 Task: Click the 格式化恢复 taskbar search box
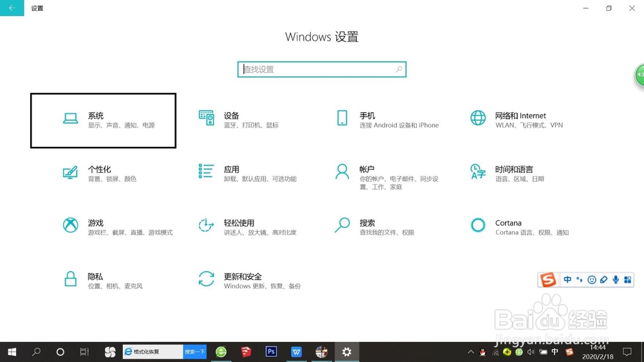153,352
